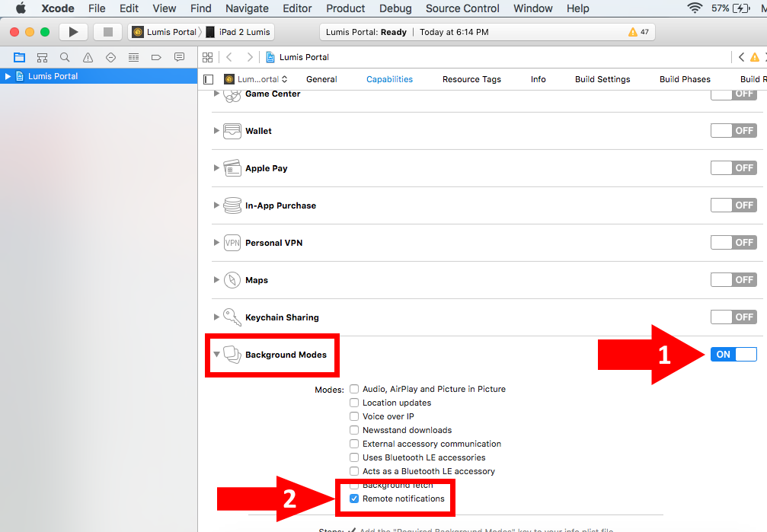Viewport: 767px width, 532px height.
Task: Open the Breakpoint navigator
Action: tap(157, 58)
